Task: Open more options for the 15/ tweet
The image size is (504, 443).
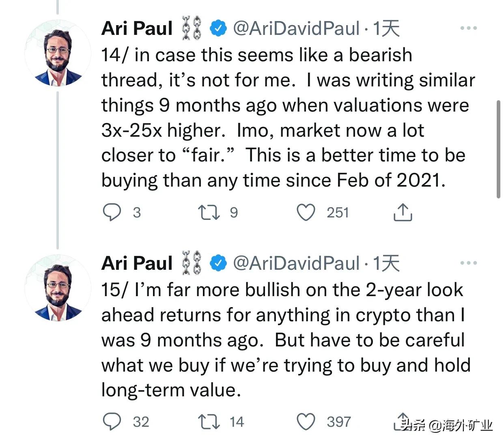Action: (469, 263)
